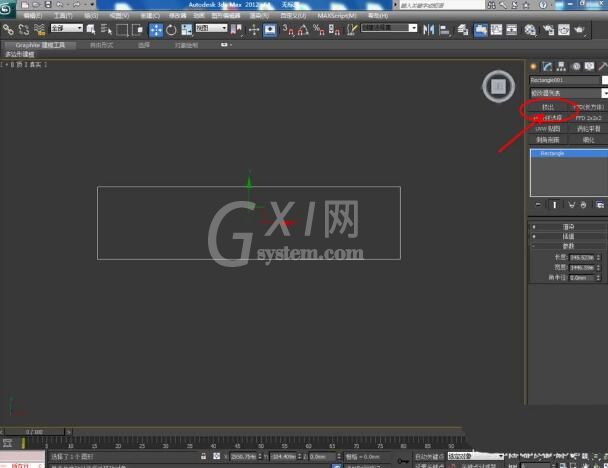Click the 涡轮平滑 modifier button
Screen dimensions: 608x468
pos(588,129)
